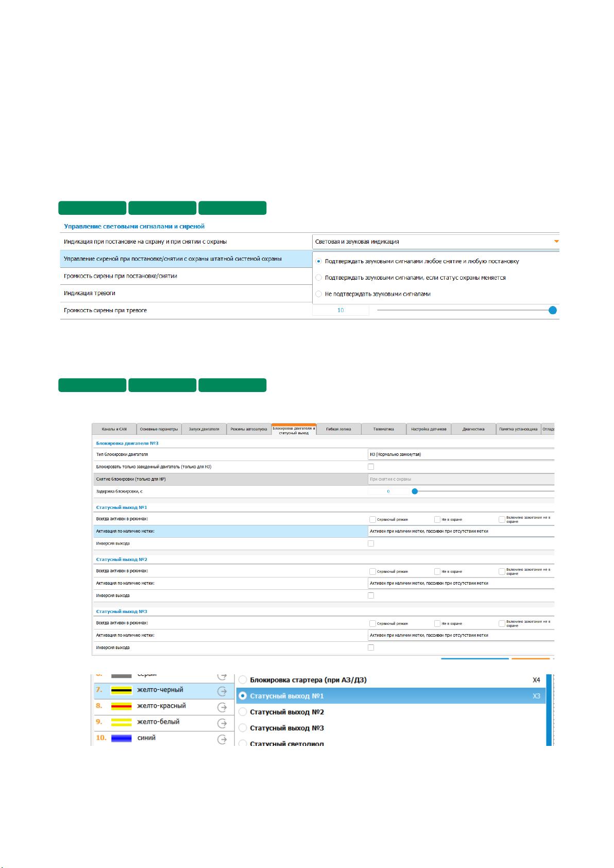Viewport: 614px width, 868px height.
Task: Click the arrow icon for the желто-черный wire
Action: [223, 691]
